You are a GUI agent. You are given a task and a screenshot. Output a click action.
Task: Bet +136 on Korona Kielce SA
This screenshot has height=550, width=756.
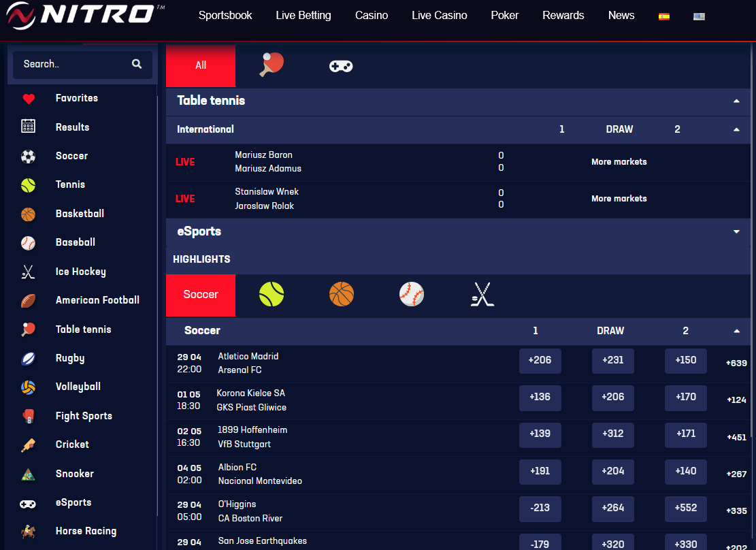pyautogui.click(x=540, y=398)
